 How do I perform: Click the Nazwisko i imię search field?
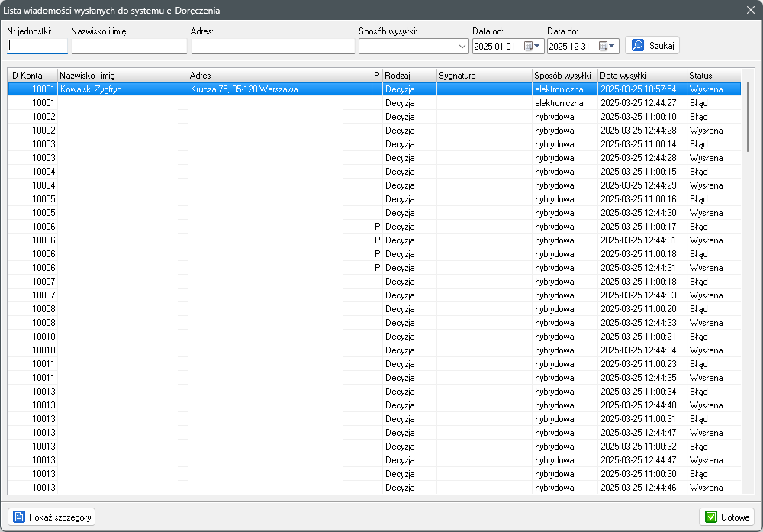pyautogui.click(x=128, y=47)
